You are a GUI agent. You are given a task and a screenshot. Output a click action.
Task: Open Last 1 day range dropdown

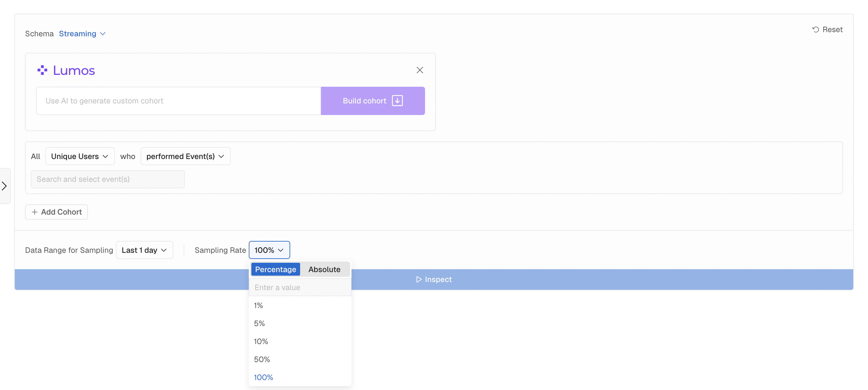[144, 250]
